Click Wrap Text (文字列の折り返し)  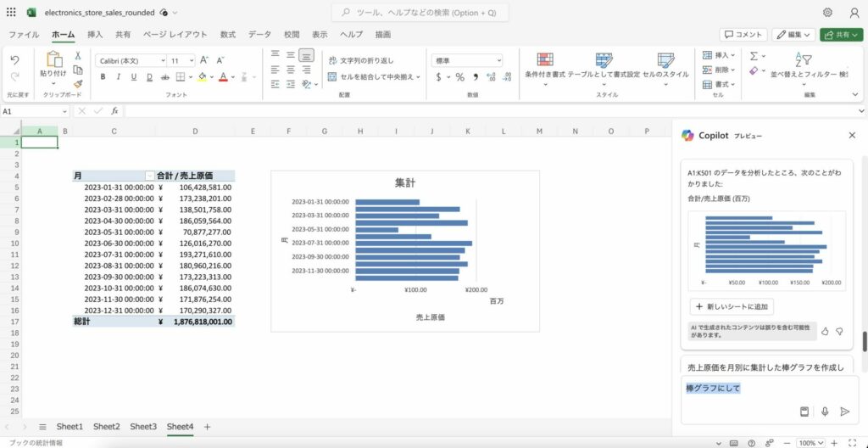tap(361, 60)
